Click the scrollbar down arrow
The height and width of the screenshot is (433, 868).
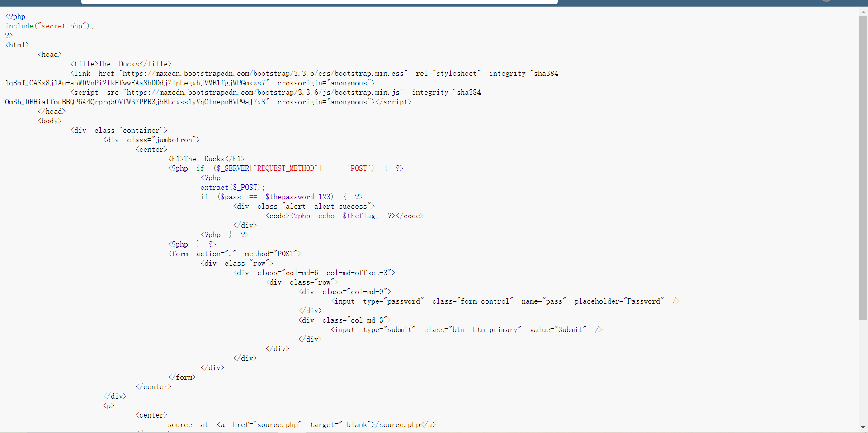tap(863, 427)
